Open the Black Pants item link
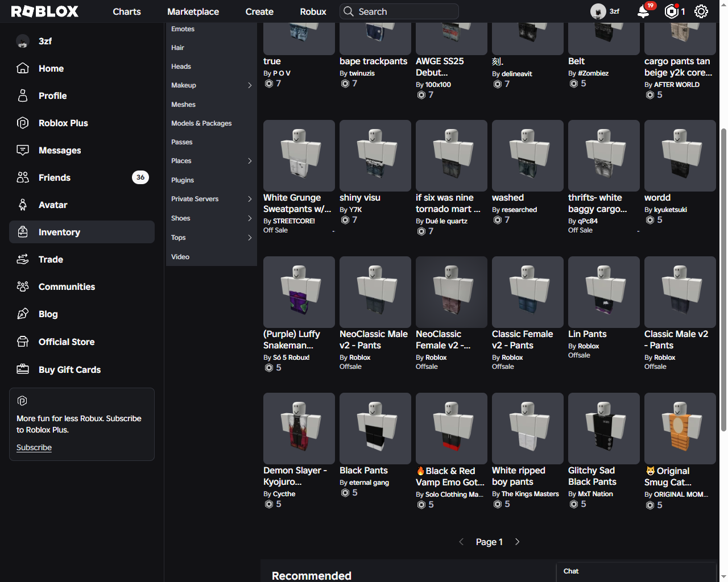This screenshot has width=728, height=582. 363,471
